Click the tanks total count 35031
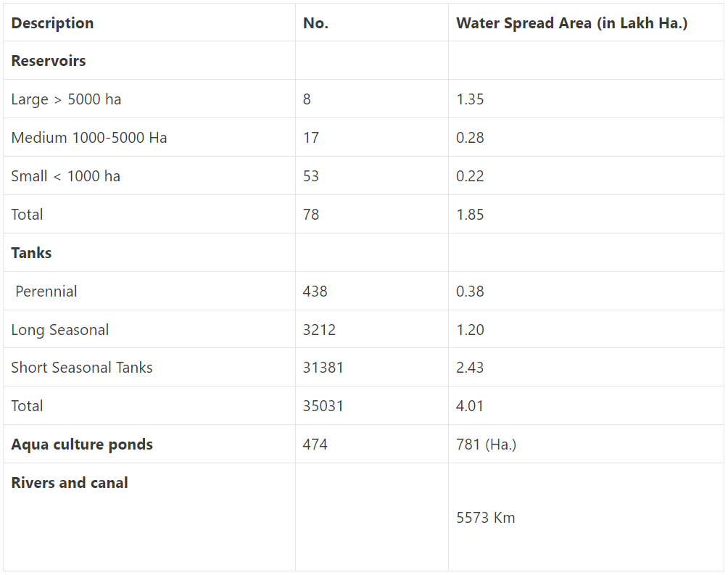This screenshot has height=575, width=728. (x=323, y=406)
